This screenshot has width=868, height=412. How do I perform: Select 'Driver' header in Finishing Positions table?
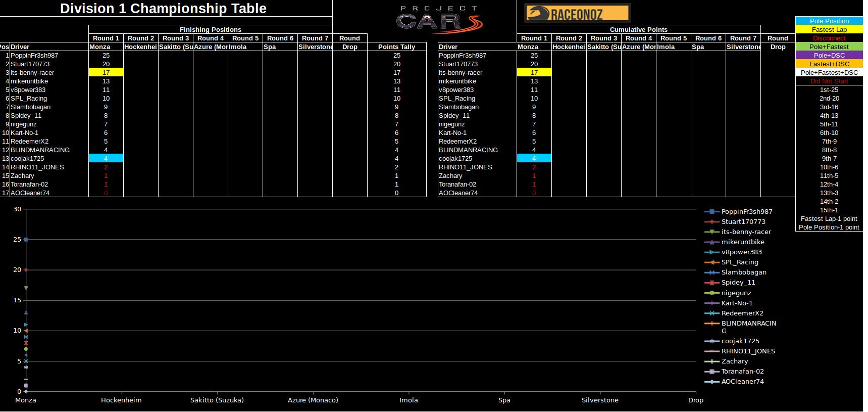(20, 47)
